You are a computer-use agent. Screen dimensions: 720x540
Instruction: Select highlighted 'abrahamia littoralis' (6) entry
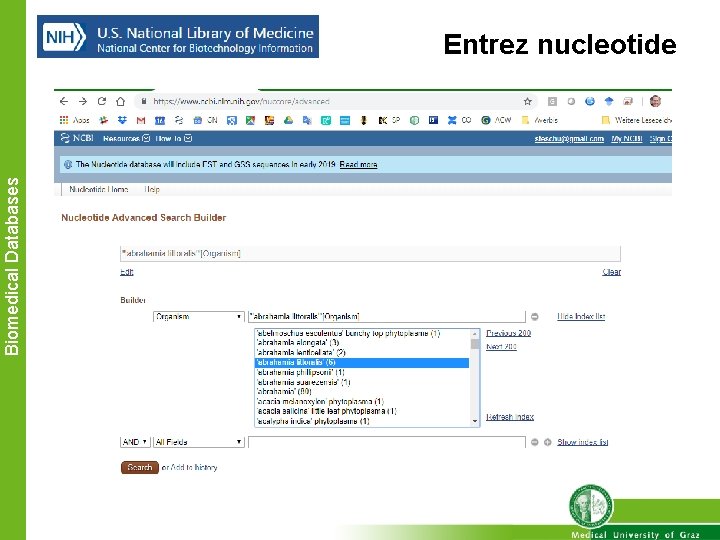(362, 363)
